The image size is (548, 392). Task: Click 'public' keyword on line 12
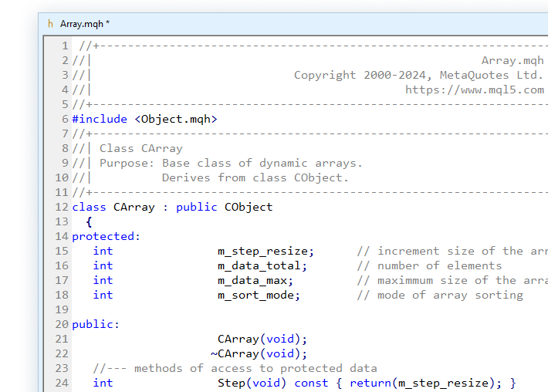(x=196, y=207)
